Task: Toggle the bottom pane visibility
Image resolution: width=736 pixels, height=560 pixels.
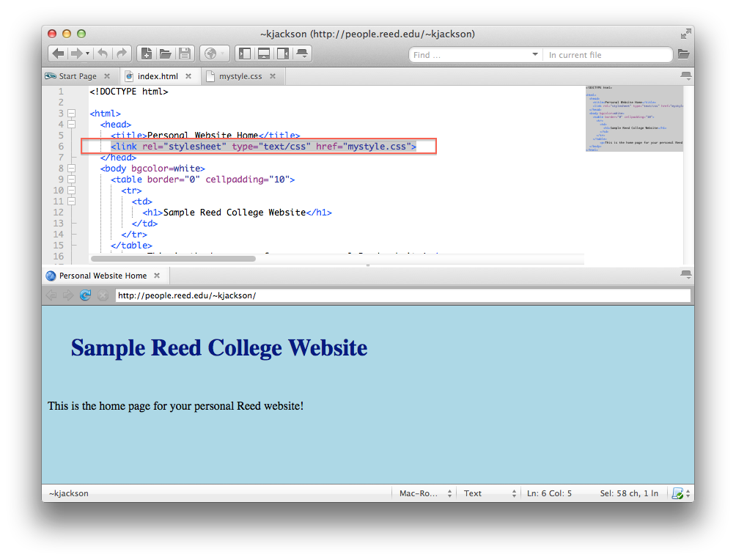Action: [x=264, y=54]
